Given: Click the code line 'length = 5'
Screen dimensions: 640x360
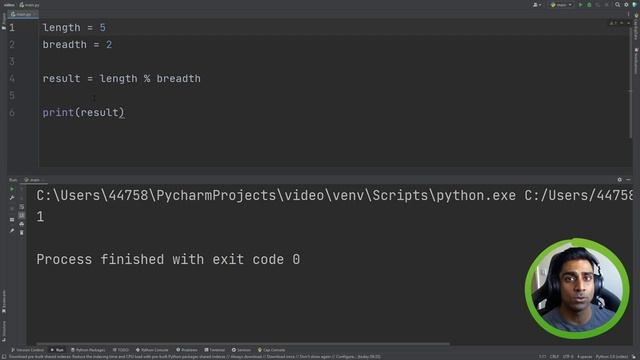Looking at the screenshot, I should tap(74, 28).
